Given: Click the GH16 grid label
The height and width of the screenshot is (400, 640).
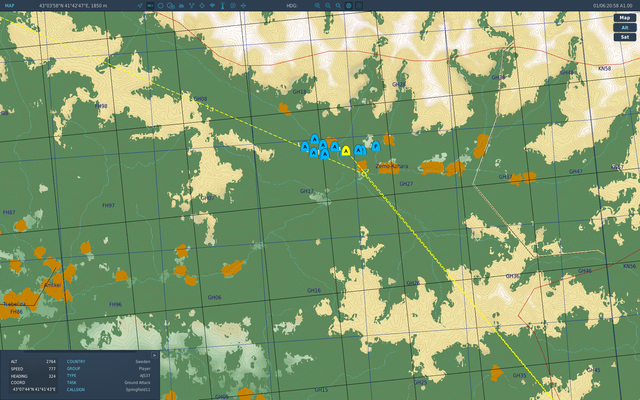Looking at the screenshot, I should click(x=314, y=291).
